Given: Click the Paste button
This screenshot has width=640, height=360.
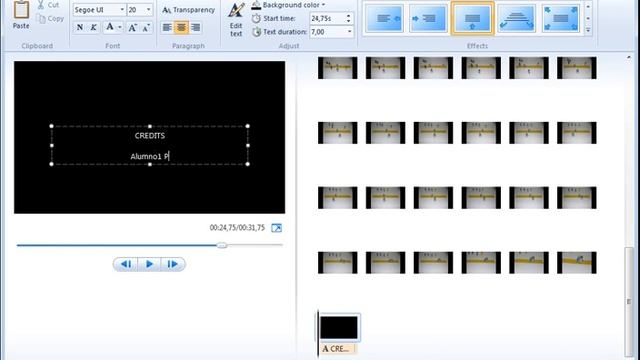Looking at the screenshot, I should 21,16.
